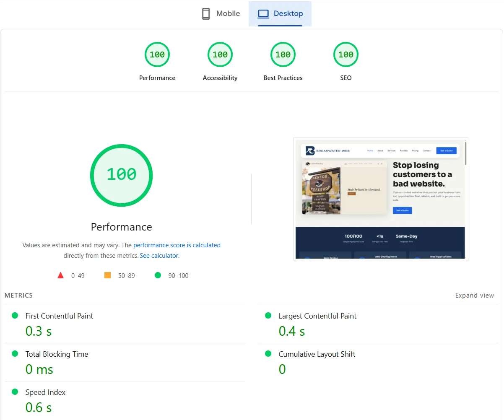
Task: Select the Desktop tab
Action: (281, 13)
